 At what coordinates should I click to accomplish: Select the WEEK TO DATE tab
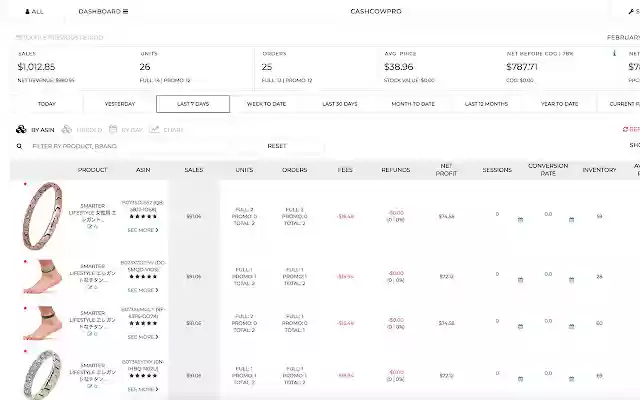[267, 104]
